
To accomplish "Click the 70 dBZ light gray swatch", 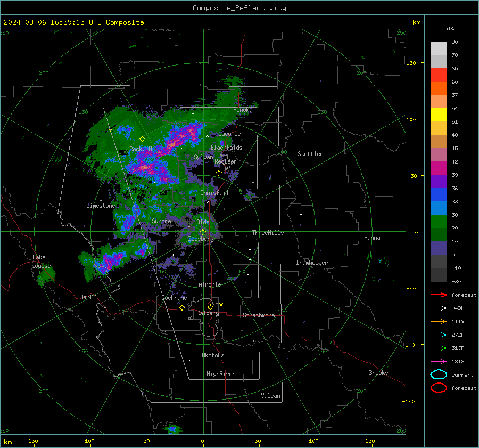I will tap(439, 48).
